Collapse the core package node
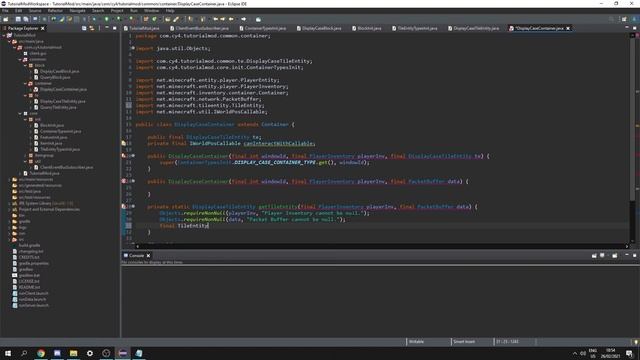This screenshot has height=360, width=640. click(x=20, y=113)
